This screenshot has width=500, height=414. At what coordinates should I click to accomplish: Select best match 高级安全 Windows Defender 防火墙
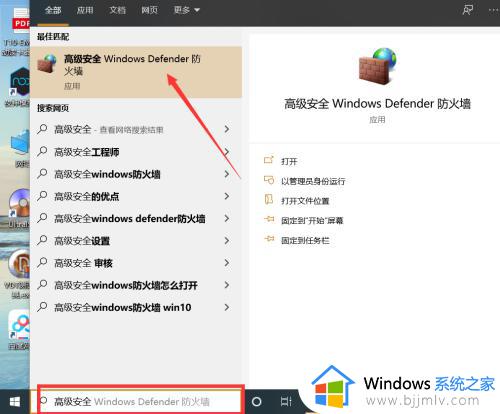136,72
